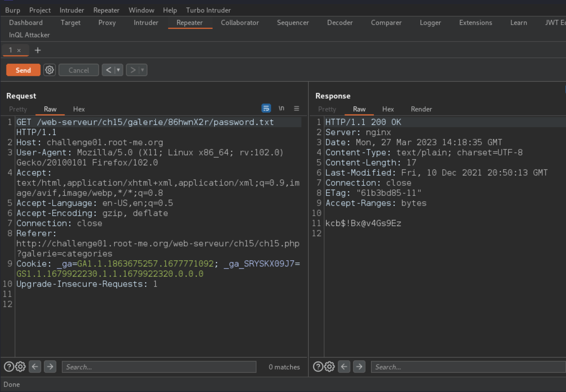Select the Render tab in Response panel
The width and height of the screenshot is (566, 392).
[x=421, y=109]
